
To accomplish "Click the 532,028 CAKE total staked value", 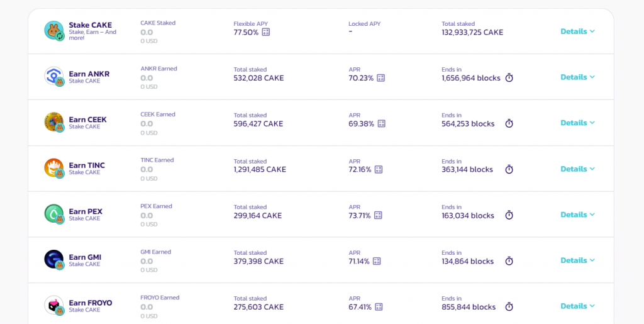I will click(258, 78).
